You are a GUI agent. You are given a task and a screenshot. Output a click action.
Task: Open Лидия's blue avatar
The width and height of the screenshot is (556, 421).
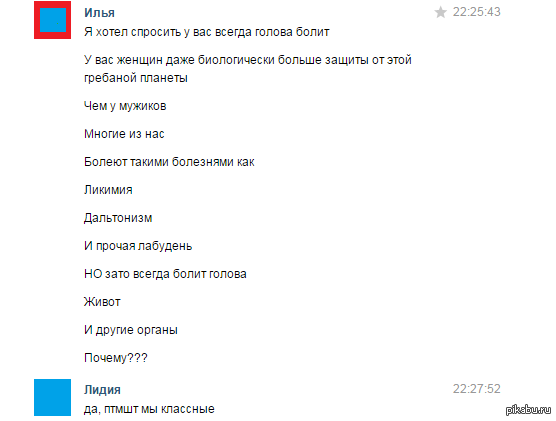(x=52, y=397)
